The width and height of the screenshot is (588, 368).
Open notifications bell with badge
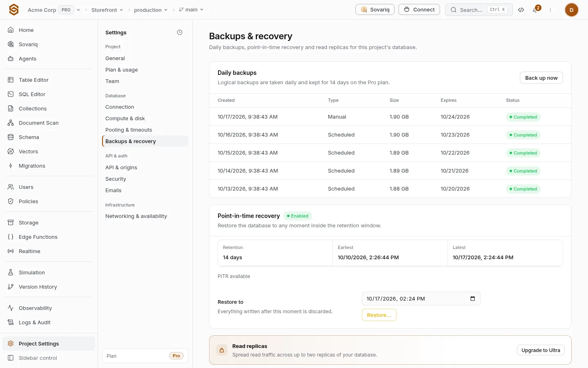point(535,10)
